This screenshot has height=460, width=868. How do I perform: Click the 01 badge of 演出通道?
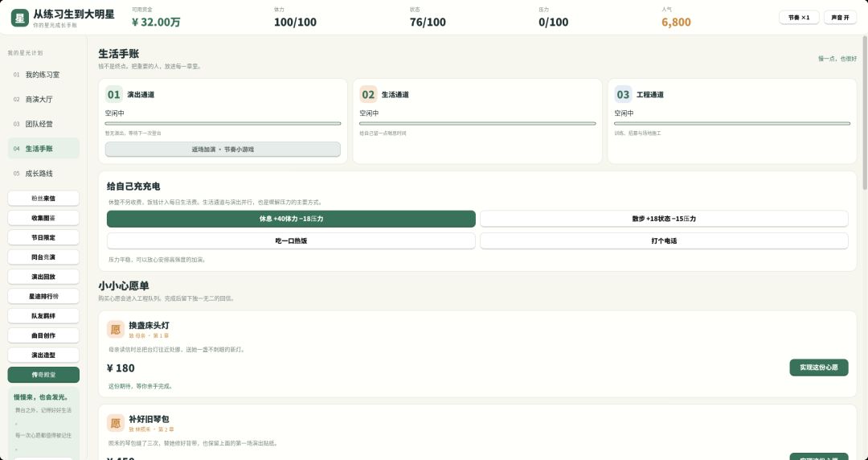114,94
